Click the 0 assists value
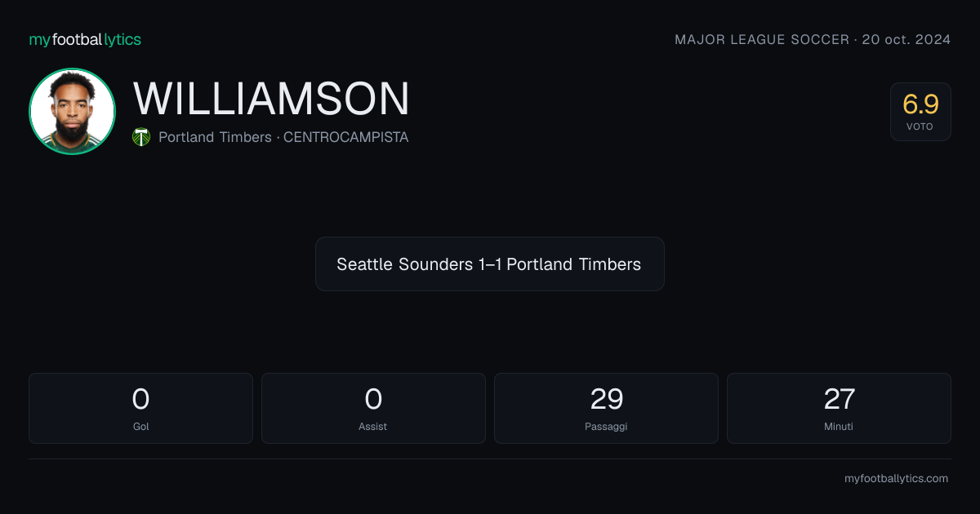 pyautogui.click(x=373, y=399)
